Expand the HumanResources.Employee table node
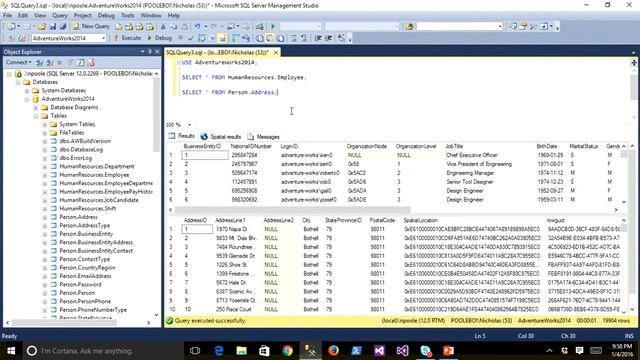Screen dimensions: 640x360 point(45,175)
